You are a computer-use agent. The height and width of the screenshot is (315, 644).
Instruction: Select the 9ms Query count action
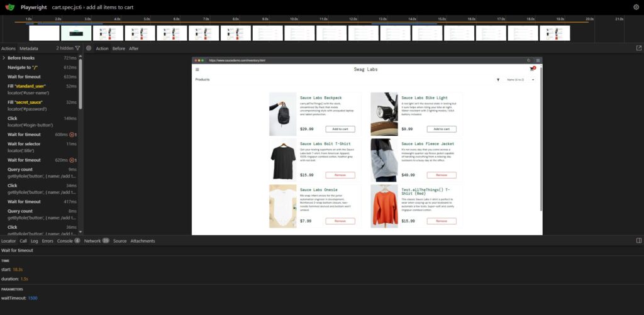pos(40,172)
